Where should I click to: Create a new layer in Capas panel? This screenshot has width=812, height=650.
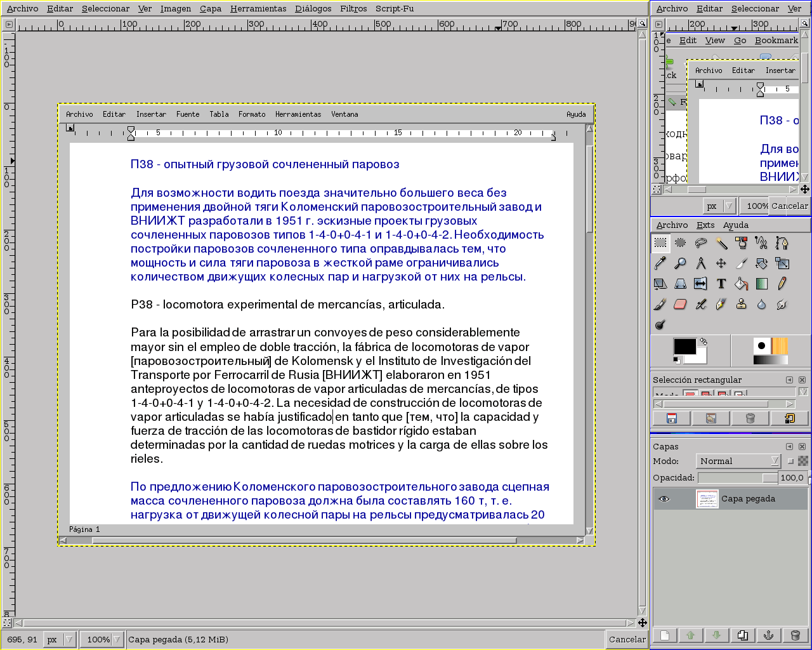coord(665,635)
